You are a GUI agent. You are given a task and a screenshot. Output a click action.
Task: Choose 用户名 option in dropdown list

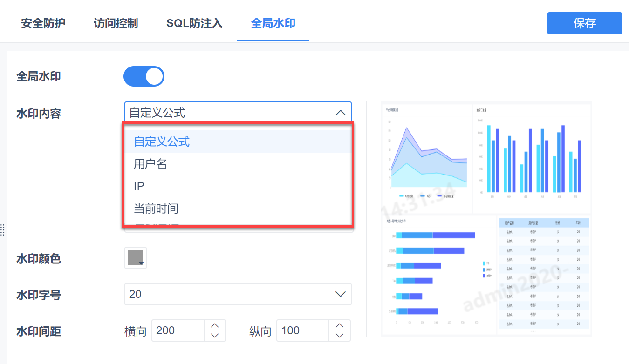click(x=150, y=164)
